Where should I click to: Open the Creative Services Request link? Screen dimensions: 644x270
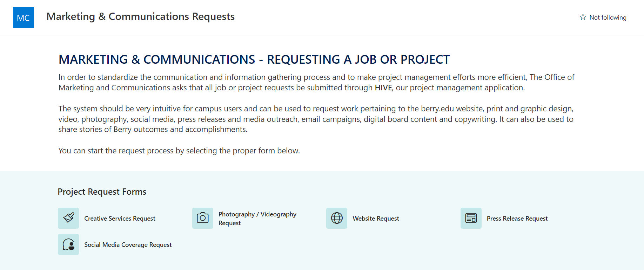point(120,219)
